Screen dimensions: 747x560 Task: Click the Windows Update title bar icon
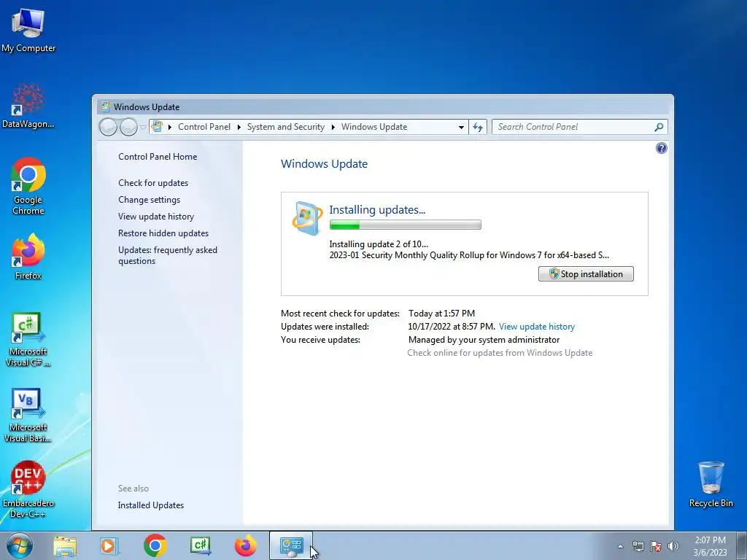point(105,106)
